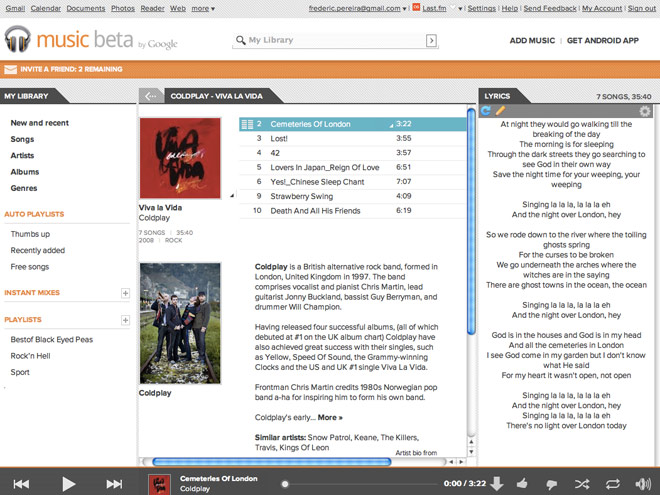Add a new playlist
660x495 pixels.
[x=125, y=320]
